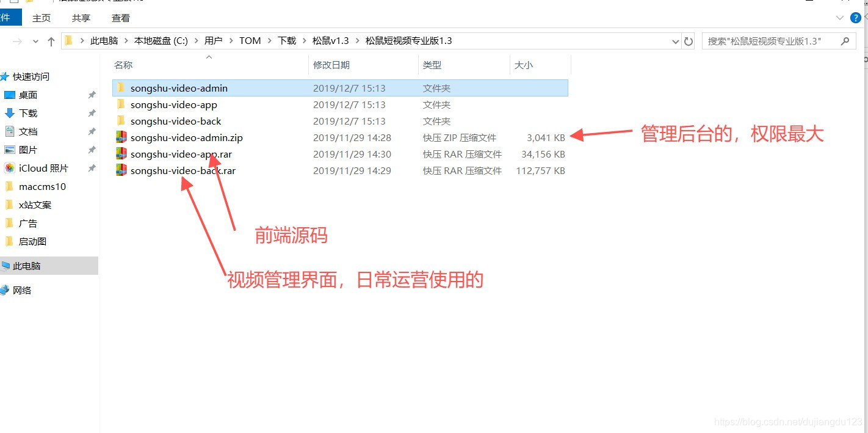Image resolution: width=868 pixels, height=433 pixels.
Task: Open the recent locations dropdown arrow
Action: tap(35, 42)
